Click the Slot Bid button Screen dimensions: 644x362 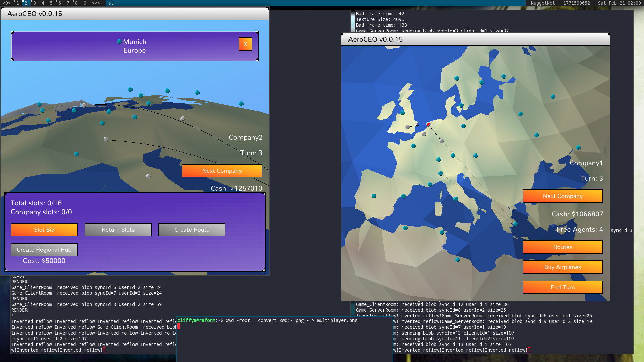44,230
